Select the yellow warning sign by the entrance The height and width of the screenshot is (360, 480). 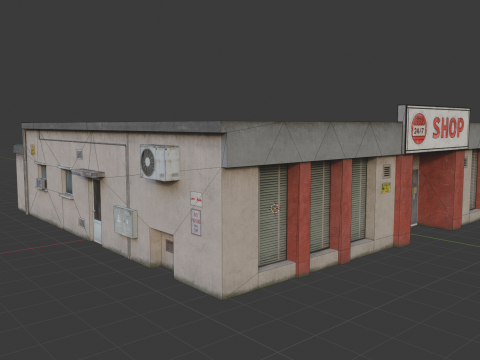pos(386,188)
